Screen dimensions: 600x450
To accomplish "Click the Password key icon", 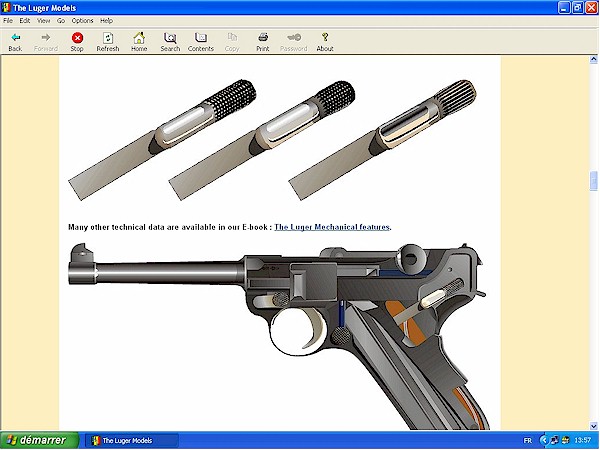I will 293,42.
